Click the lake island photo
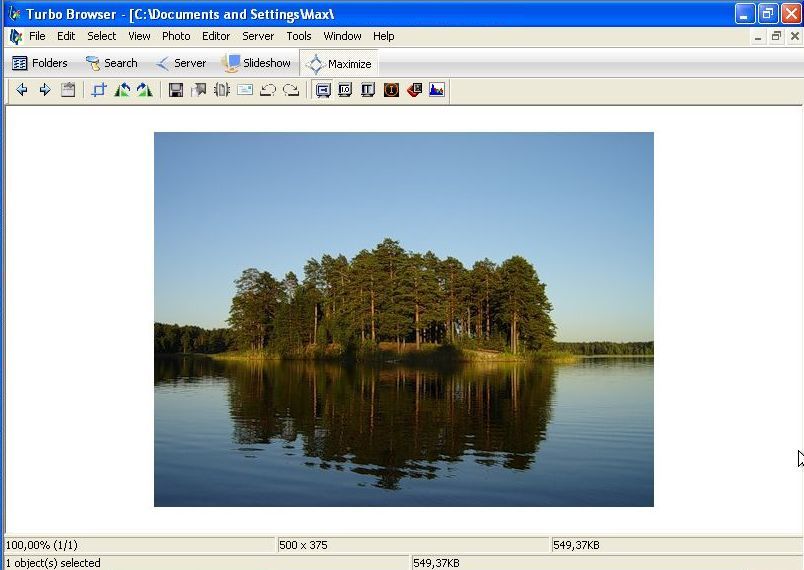This screenshot has width=804, height=570. [404, 319]
